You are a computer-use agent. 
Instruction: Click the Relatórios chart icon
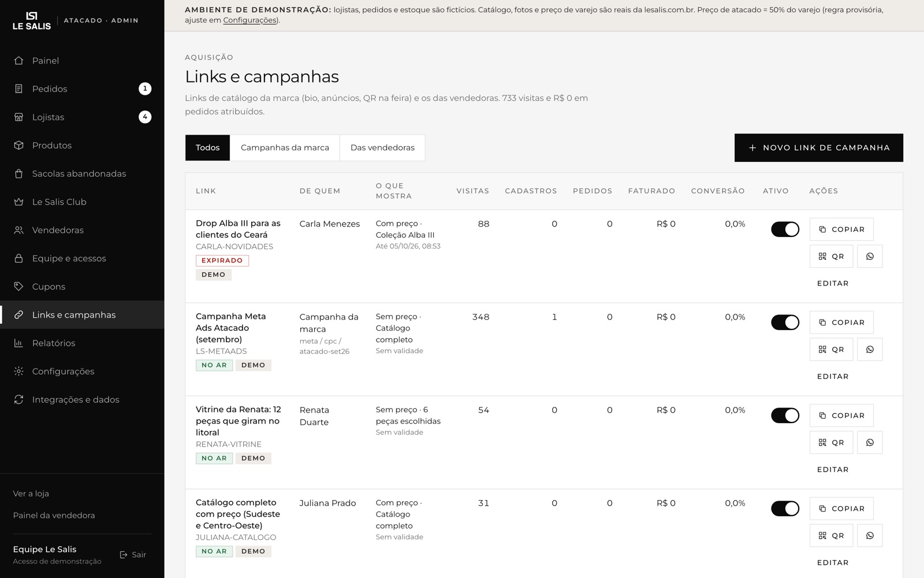point(18,343)
